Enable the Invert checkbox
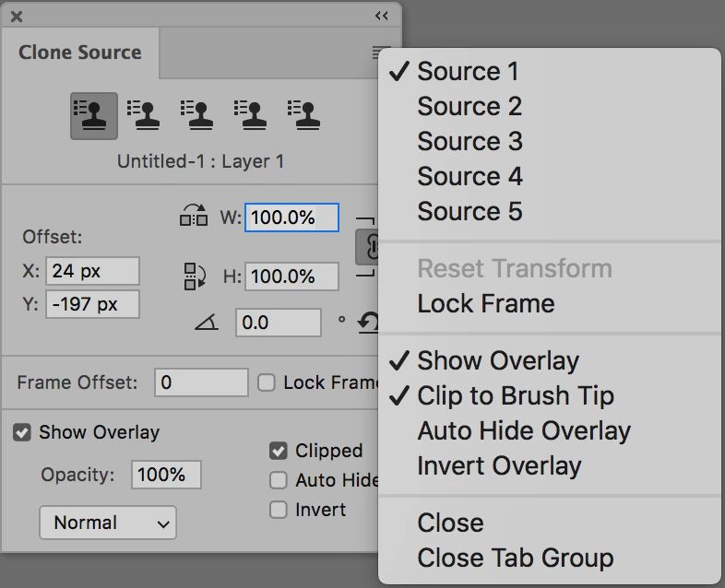This screenshot has height=588, width=725. tap(278, 510)
